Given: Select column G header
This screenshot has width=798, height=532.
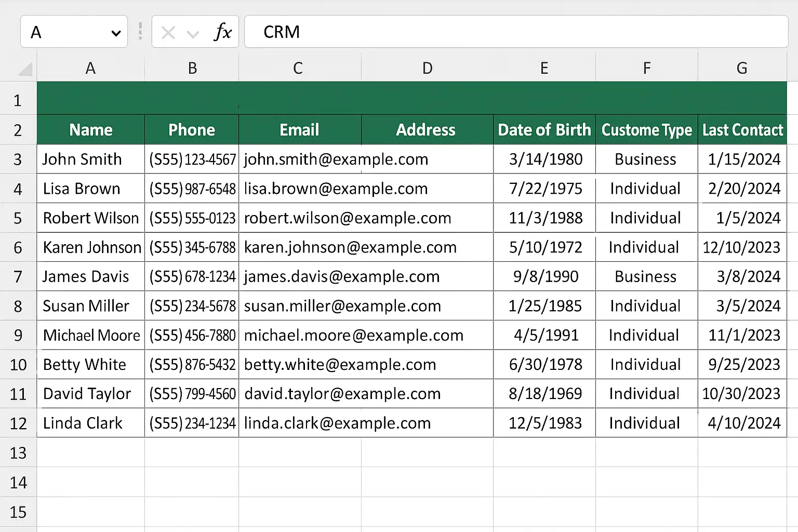Looking at the screenshot, I should tap(742, 68).
